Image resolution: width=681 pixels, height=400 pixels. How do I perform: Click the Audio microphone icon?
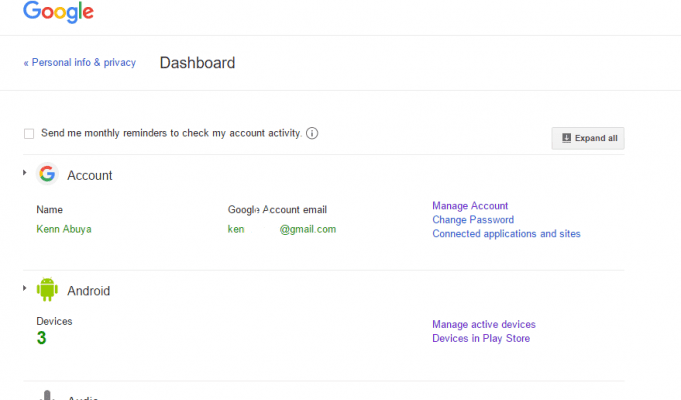[x=47, y=395]
